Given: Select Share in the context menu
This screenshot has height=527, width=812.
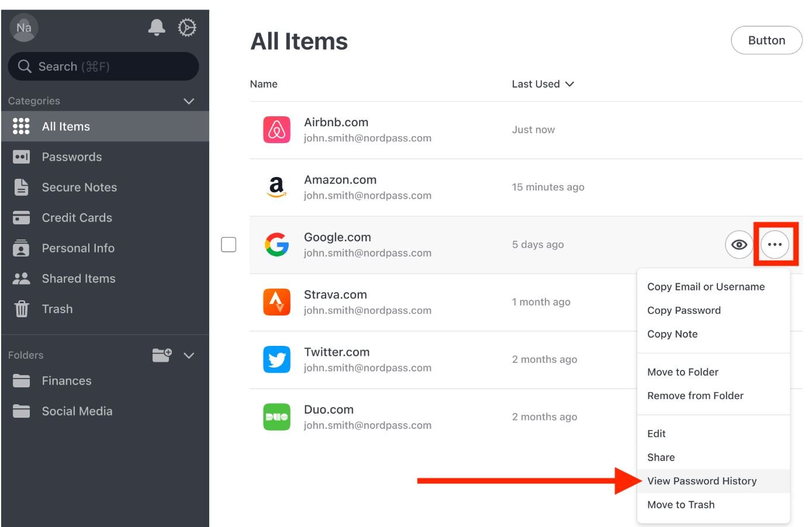Looking at the screenshot, I should [x=661, y=457].
